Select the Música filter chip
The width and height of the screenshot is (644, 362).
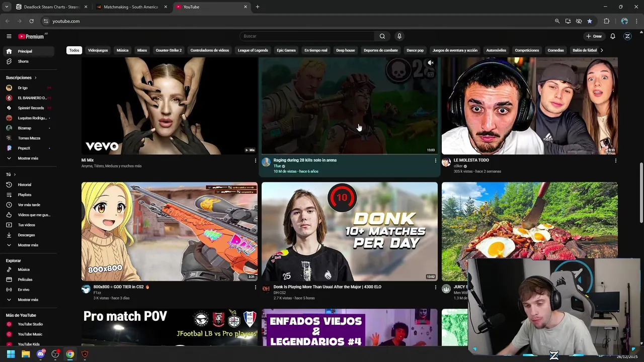pyautogui.click(x=122, y=50)
